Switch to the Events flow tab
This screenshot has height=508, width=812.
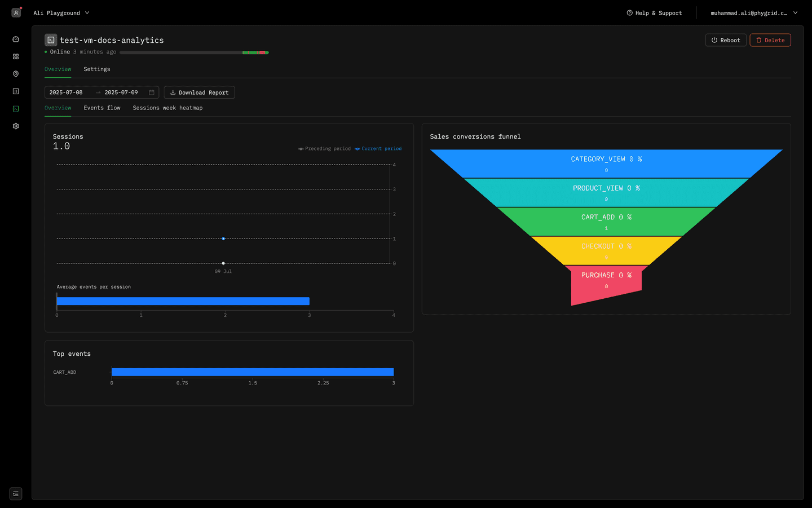coord(101,108)
